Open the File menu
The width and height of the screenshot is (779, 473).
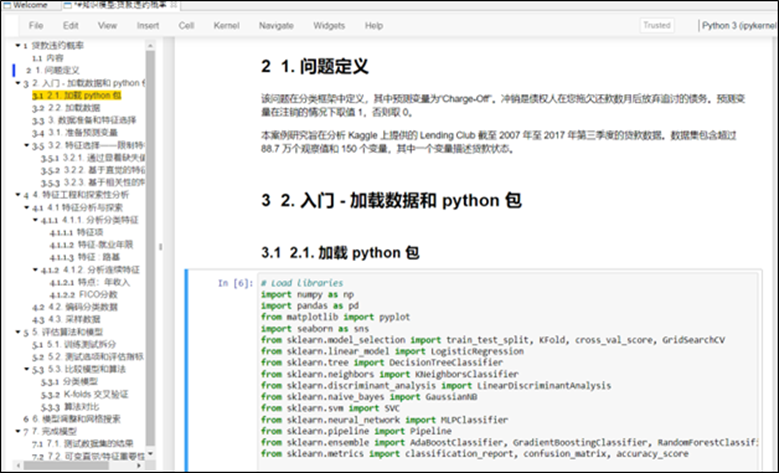pos(36,25)
